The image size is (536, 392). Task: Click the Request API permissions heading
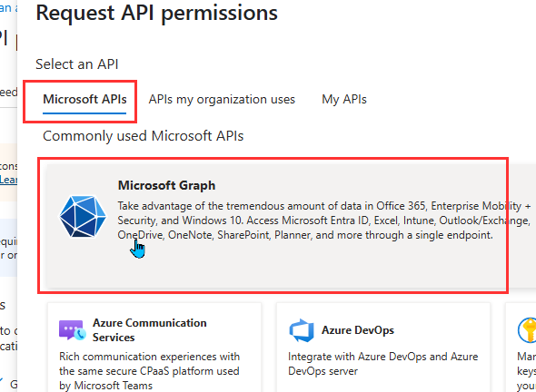156,13
